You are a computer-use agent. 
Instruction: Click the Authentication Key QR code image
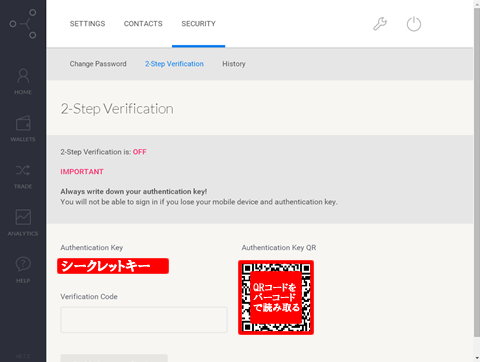tap(276, 297)
